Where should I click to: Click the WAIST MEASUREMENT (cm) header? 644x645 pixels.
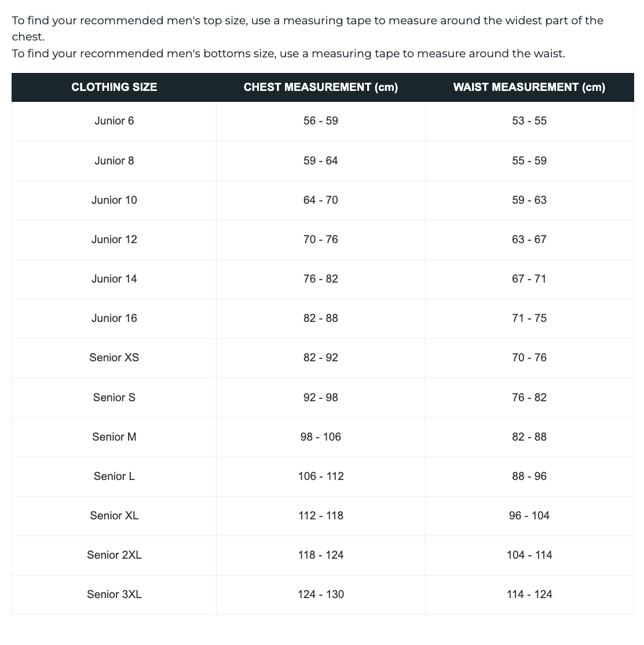coord(529,87)
